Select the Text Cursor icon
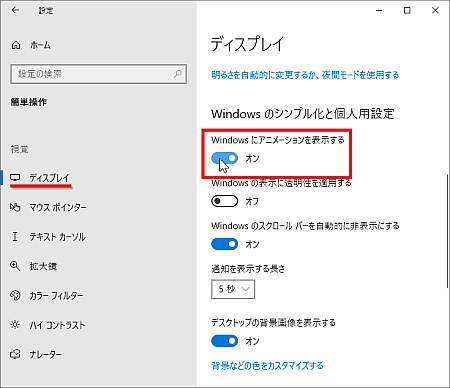The image size is (450, 388). click(15, 237)
